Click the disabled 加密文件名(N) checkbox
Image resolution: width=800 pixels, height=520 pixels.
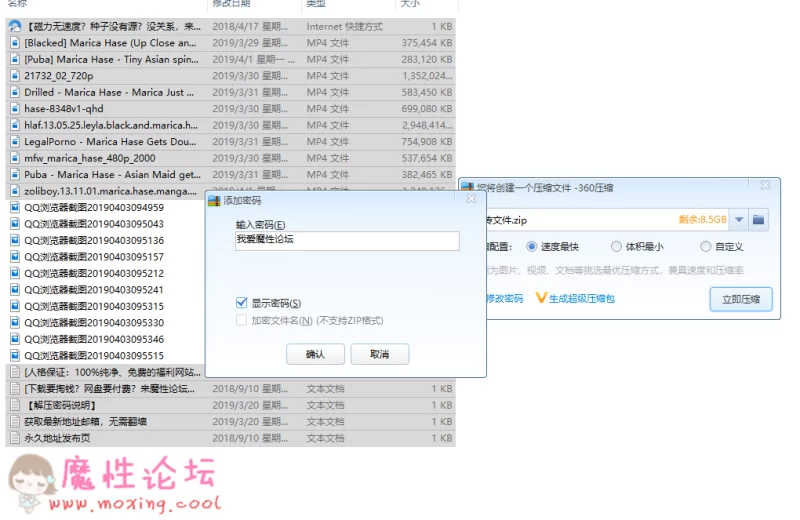coord(242,320)
